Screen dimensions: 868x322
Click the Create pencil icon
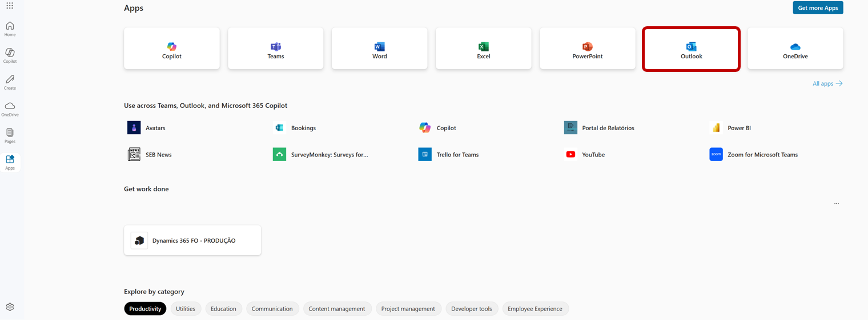[10, 82]
